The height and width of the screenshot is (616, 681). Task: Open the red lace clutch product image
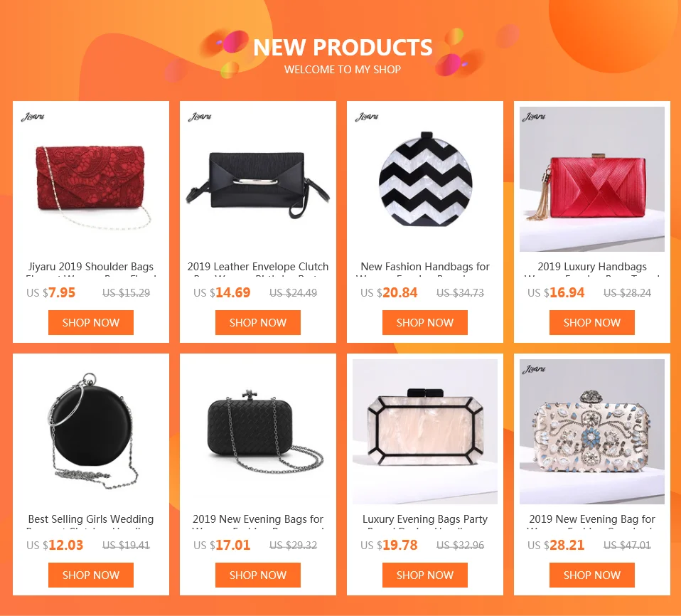coord(91,179)
